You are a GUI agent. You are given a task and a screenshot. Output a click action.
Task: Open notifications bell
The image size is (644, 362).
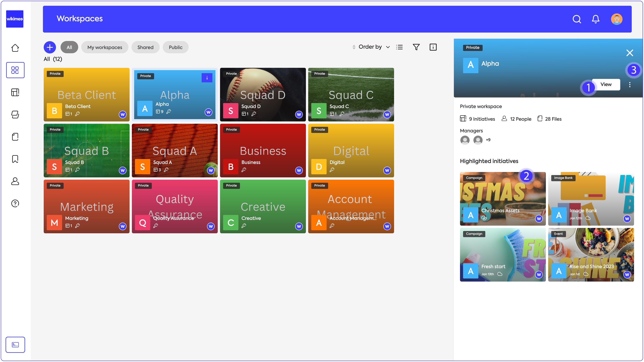[596, 19]
